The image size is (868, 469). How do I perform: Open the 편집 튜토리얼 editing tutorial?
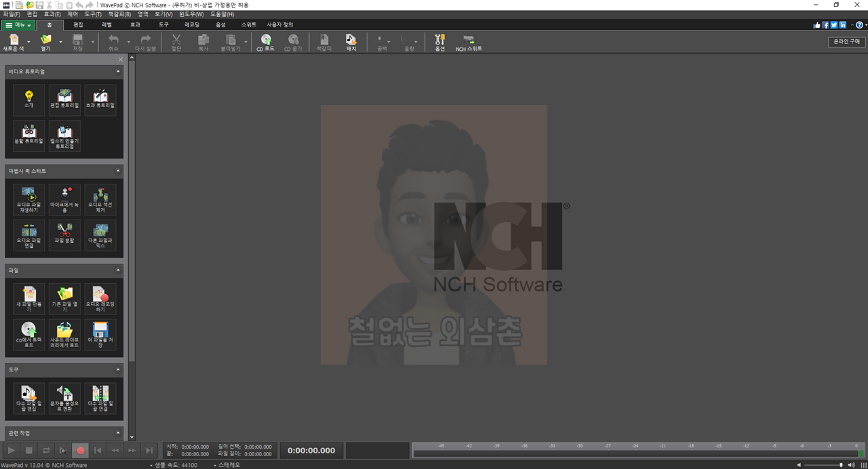coord(64,100)
